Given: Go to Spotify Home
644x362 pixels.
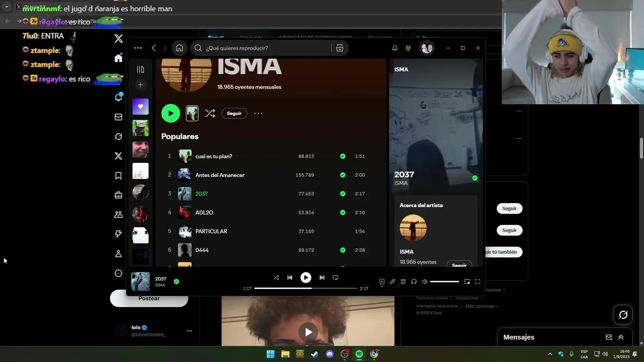Looking at the screenshot, I should point(179,48).
